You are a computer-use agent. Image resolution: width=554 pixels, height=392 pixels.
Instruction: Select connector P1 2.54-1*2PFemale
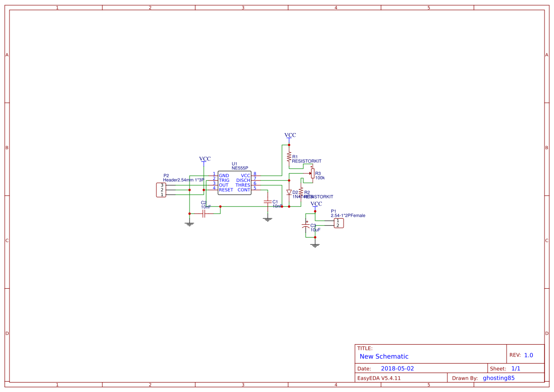338,223
